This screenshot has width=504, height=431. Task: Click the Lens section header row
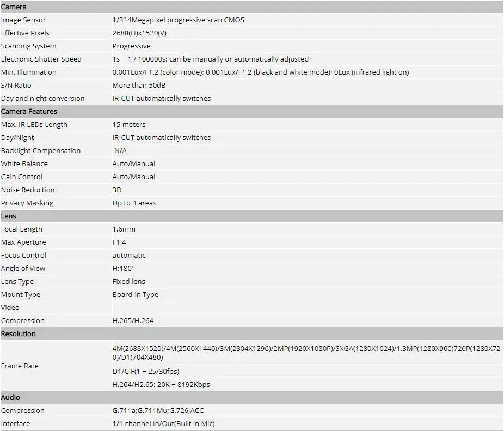pyautogui.click(x=252, y=216)
